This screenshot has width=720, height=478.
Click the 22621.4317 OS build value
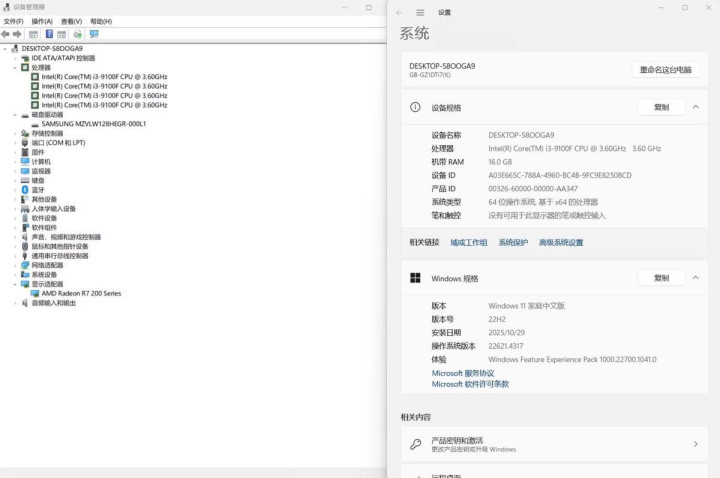pyautogui.click(x=506, y=346)
